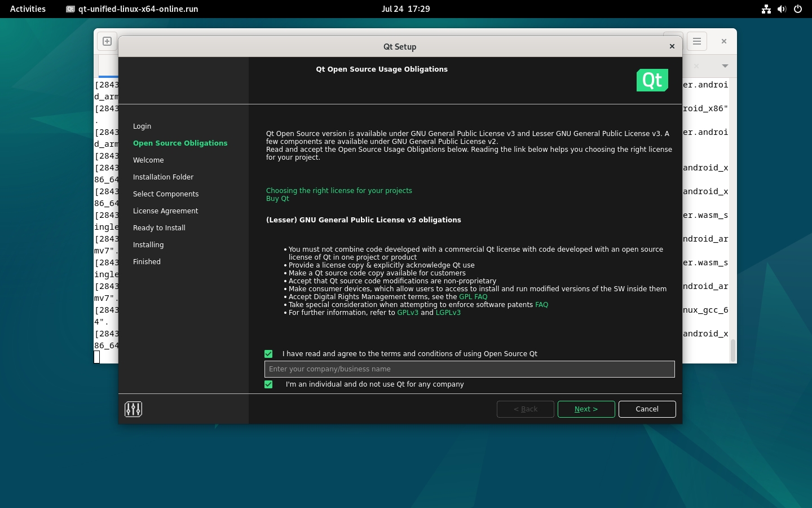Select Open Source Obligations step
Screen dimensions: 812x508
180,143
